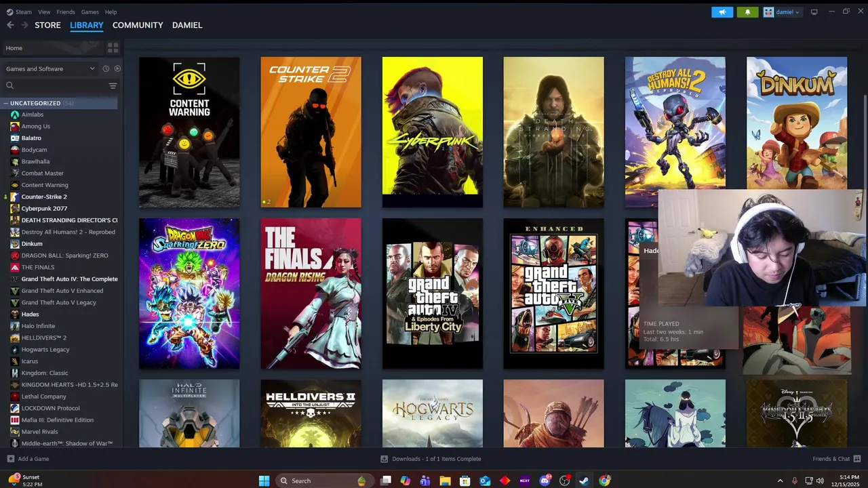The image size is (868, 488).
Task: Open the Games menu
Action: (x=90, y=12)
